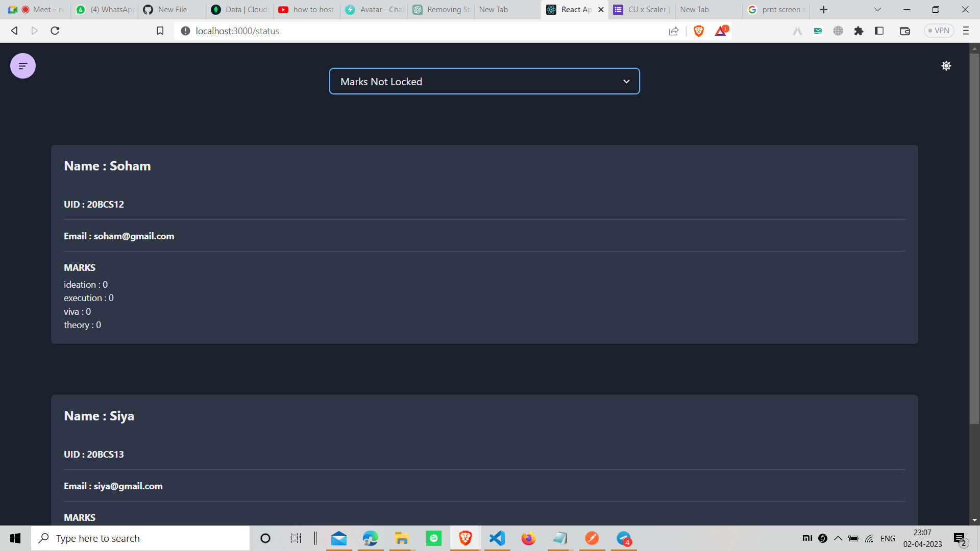
Task: Open the Wi-Fi status in system tray
Action: (869, 538)
